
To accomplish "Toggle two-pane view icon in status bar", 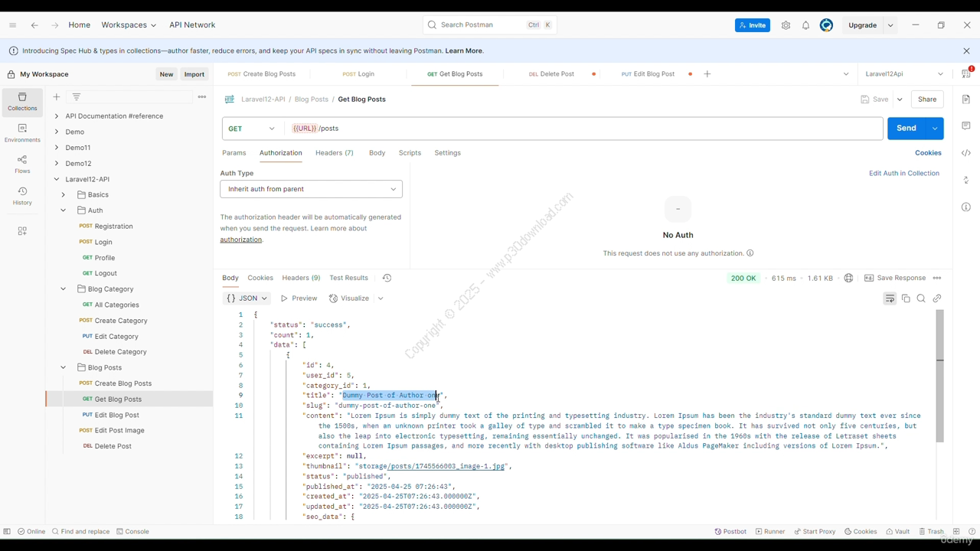I will pyautogui.click(x=956, y=531).
